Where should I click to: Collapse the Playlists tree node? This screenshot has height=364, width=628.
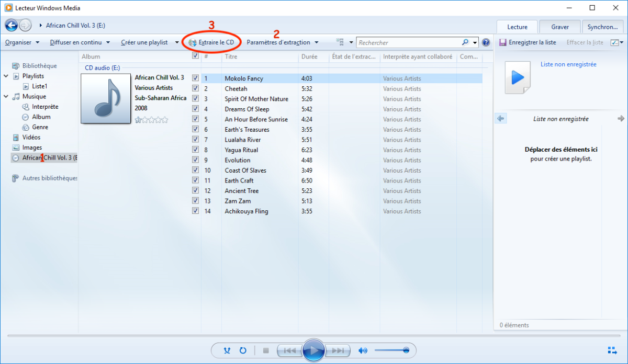[6, 76]
